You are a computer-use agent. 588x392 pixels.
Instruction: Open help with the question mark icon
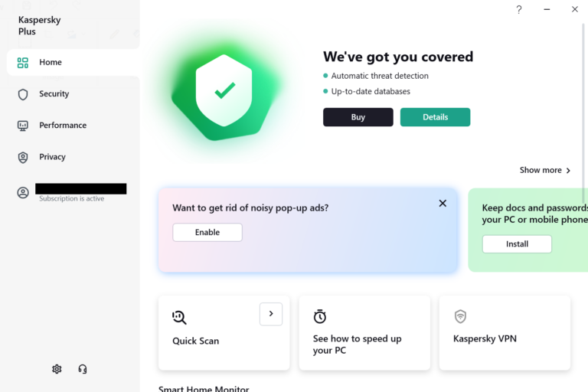519,9
